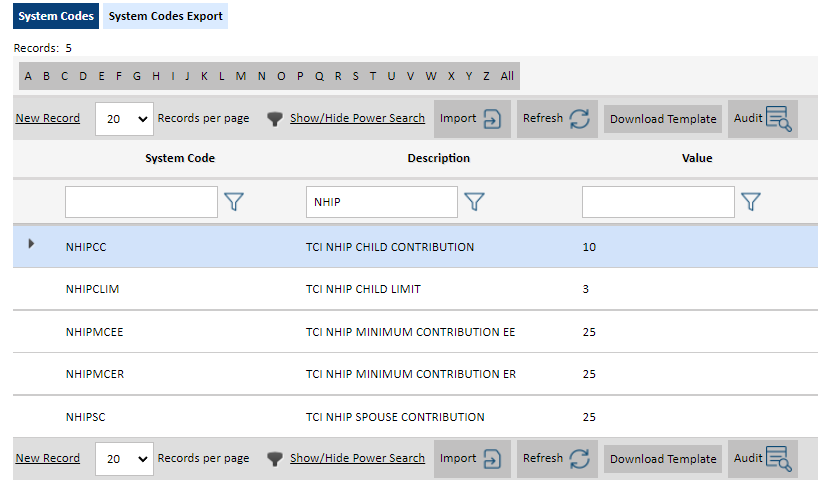Screen dimensions: 830x490
Task: Click value 25 in NHIPSC row
Action: click(589, 417)
